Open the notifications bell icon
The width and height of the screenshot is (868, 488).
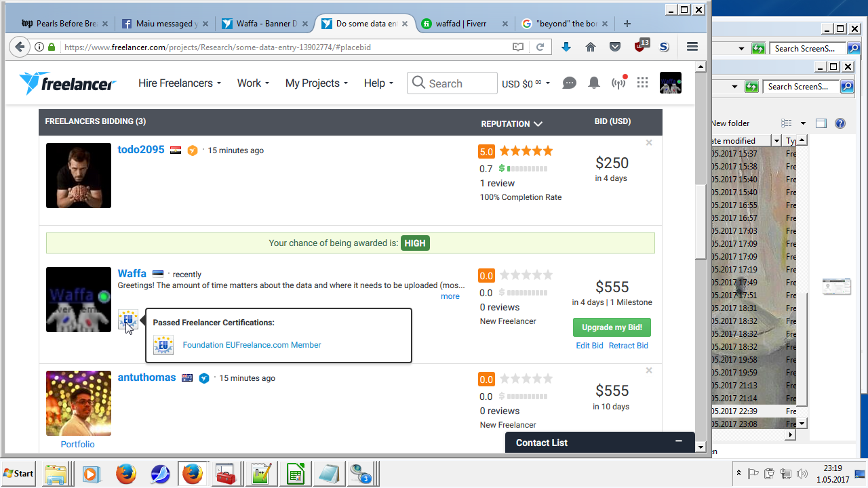594,83
